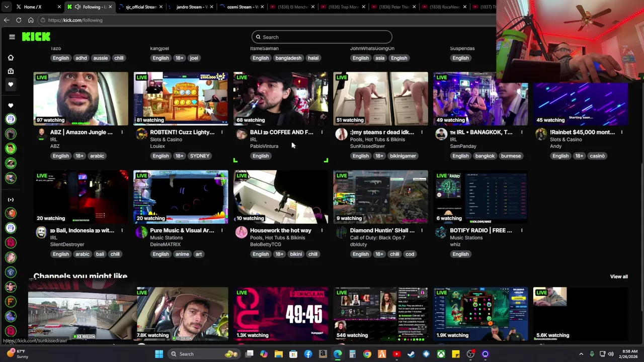Click the KICK logo
Viewport: 644px width, 362px height.
point(36,37)
